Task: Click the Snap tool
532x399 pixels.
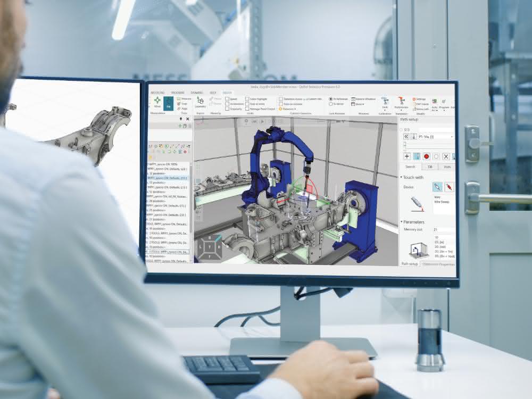Action: 182,104
